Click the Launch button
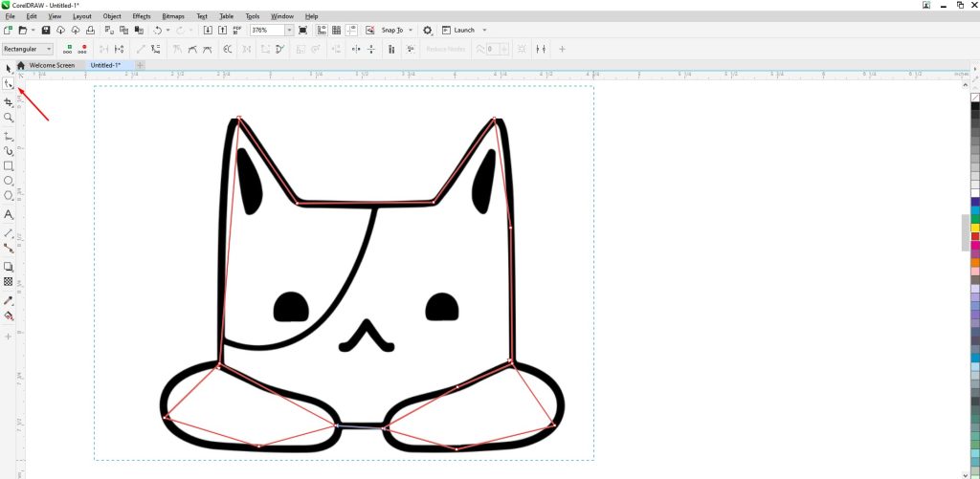 [x=458, y=30]
